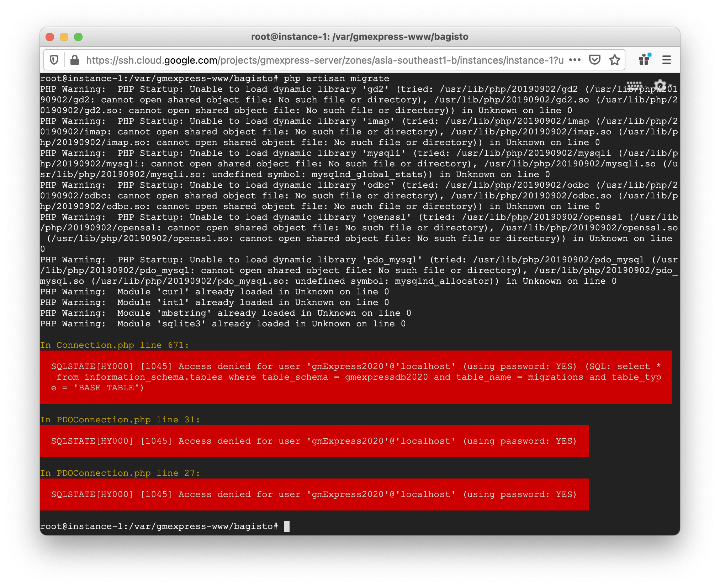Maximize window with the green button
Screen dimensions: 720x588
click(78, 37)
